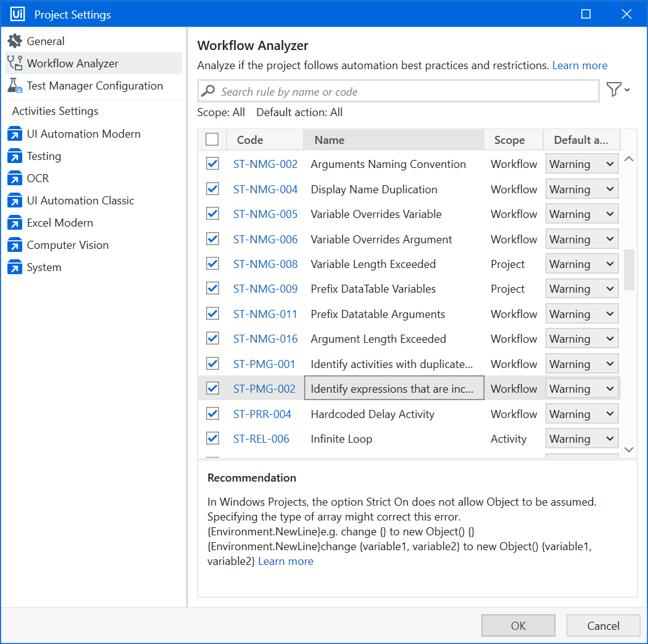
Task: Uncheck the ST-NMG-002 rule checkbox
Action: tap(212, 164)
